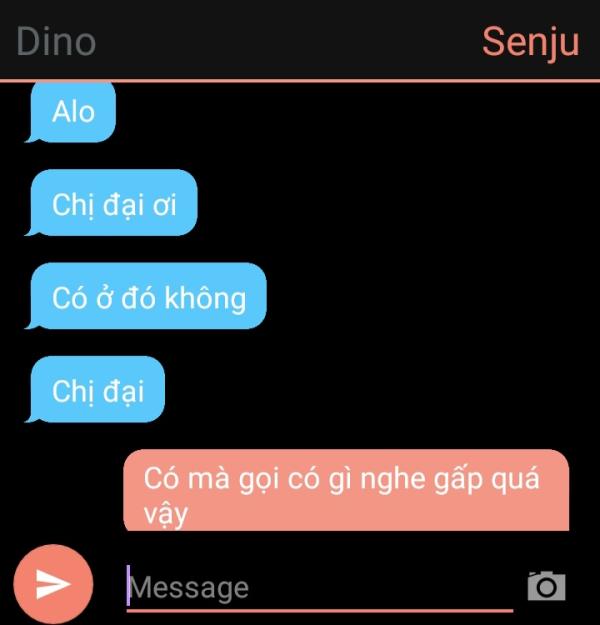Viewport: 600px width, 625px height.
Task: Select the "Có ở đó không" message bubble
Action: [x=148, y=296]
